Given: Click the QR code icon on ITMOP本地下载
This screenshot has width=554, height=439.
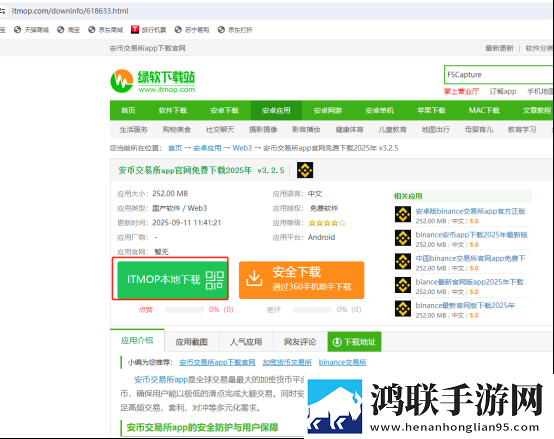Looking at the screenshot, I should (x=215, y=280).
